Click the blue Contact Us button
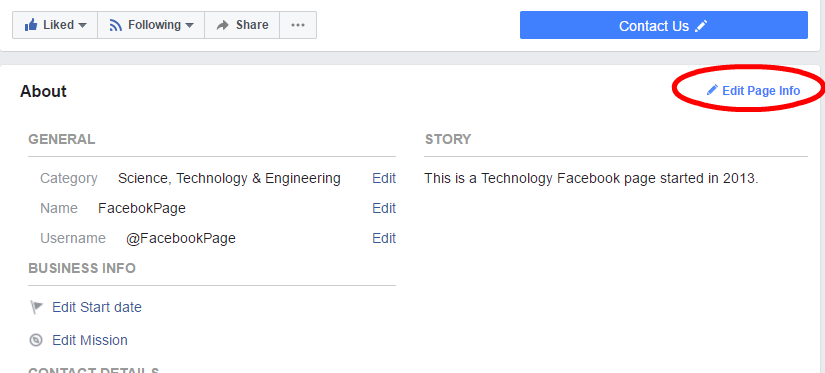Image resolution: width=825 pixels, height=373 pixels. click(663, 25)
